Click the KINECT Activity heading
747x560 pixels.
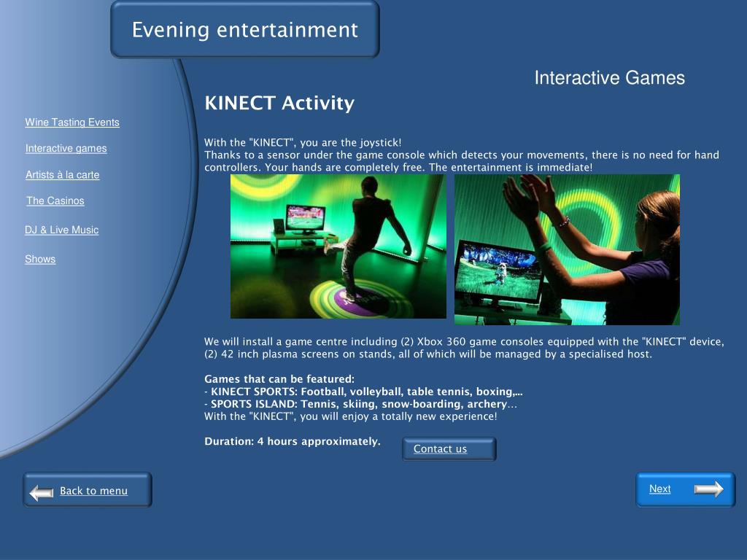[x=279, y=103]
